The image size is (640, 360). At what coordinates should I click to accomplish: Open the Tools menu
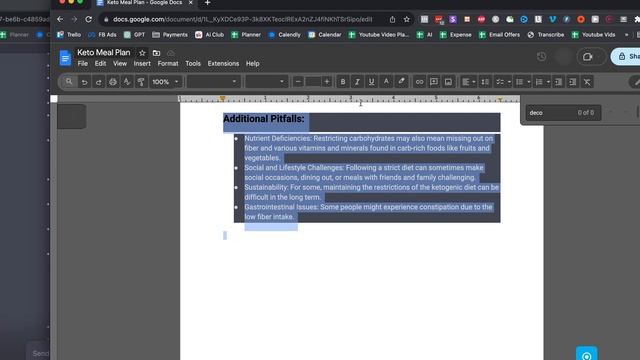point(193,64)
